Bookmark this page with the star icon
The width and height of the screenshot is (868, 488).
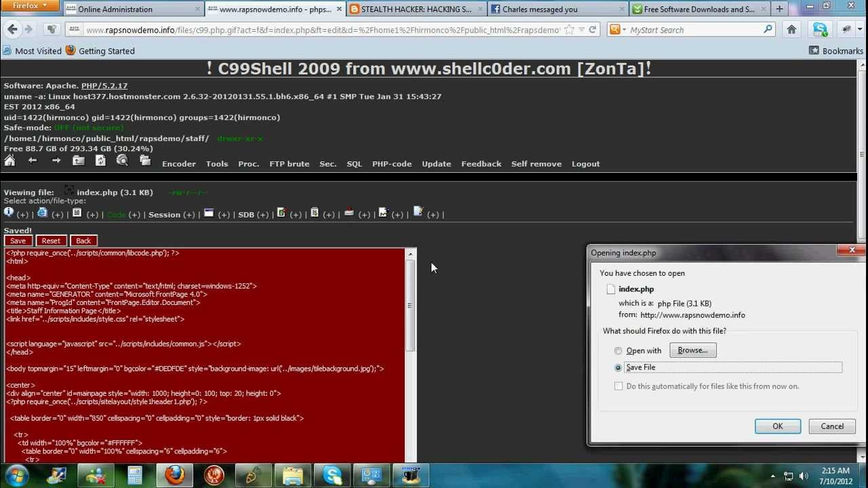(570, 30)
